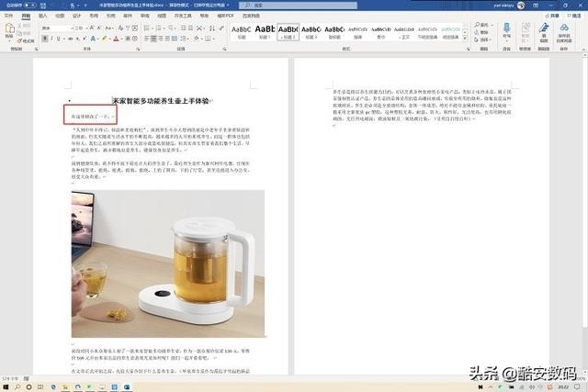
Task: Apply bold formatting with the B icon
Action: 43,39
